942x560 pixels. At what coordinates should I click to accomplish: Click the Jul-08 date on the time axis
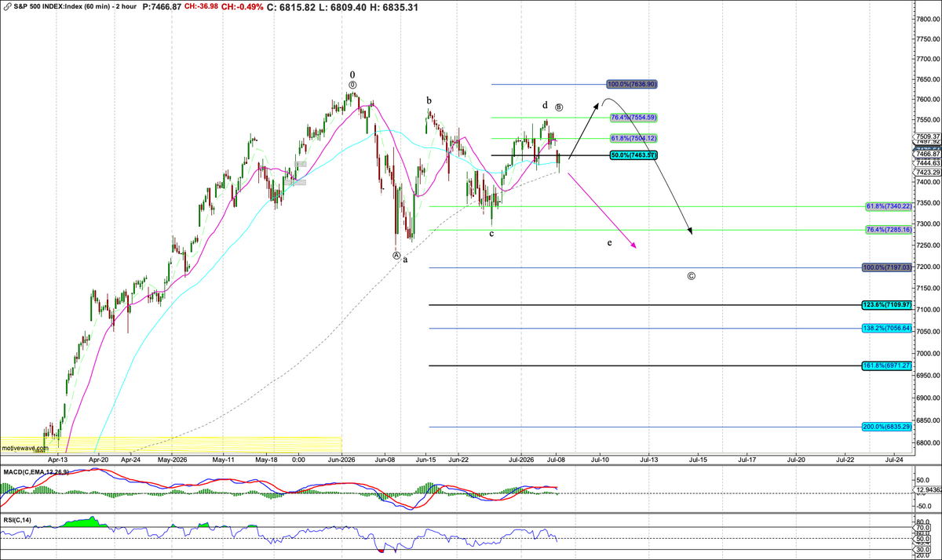click(x=555, y=459)
